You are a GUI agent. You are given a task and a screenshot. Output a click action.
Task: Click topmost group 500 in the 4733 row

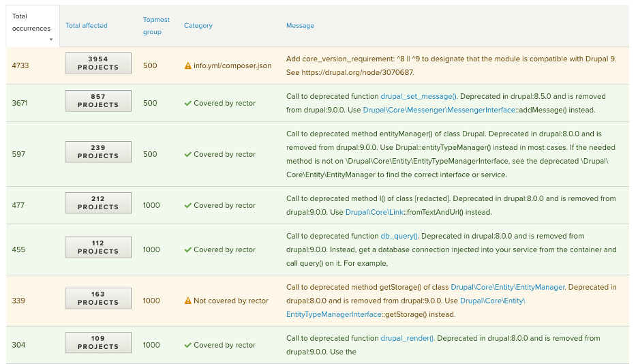click(x=150, y=65)
